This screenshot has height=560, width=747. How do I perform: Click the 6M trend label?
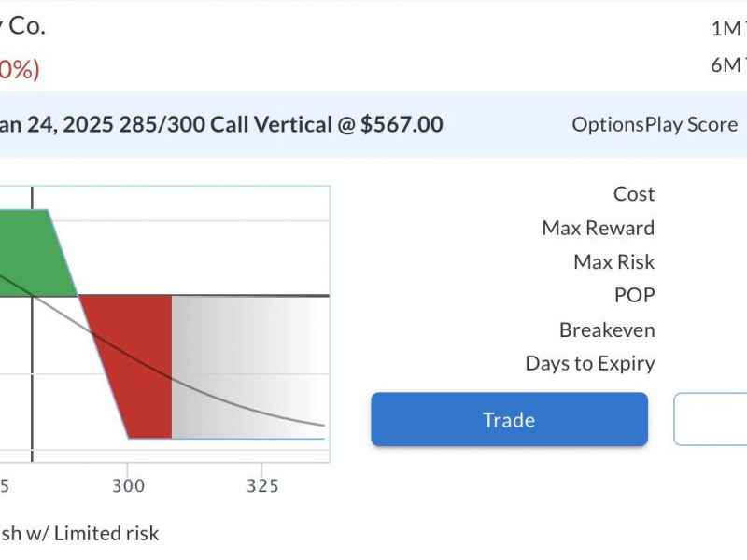coord(728,64)
